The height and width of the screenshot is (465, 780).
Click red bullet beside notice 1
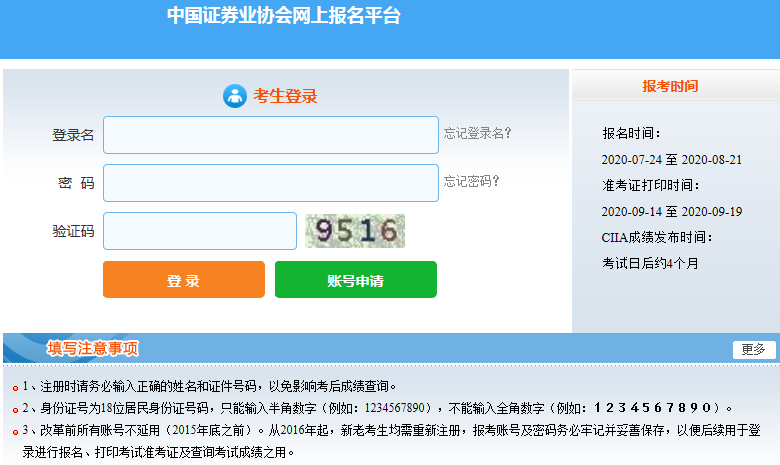tap(15, 387)
